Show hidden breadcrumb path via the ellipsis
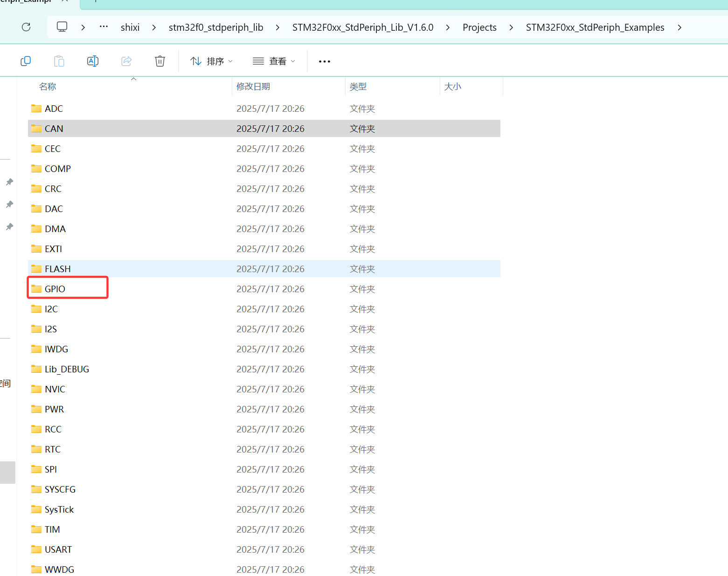This screenshot has height=576, width=728. 104,27
